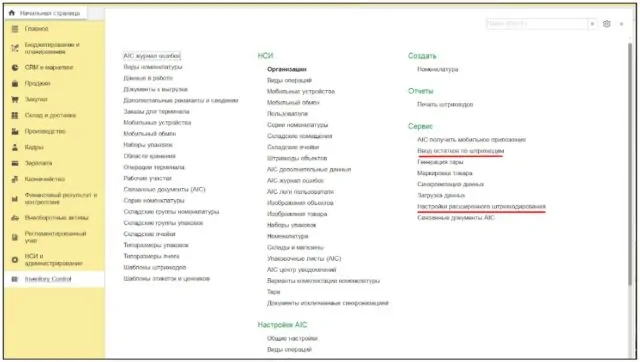Open Складские группы номенклатуры

coord(171,211)
